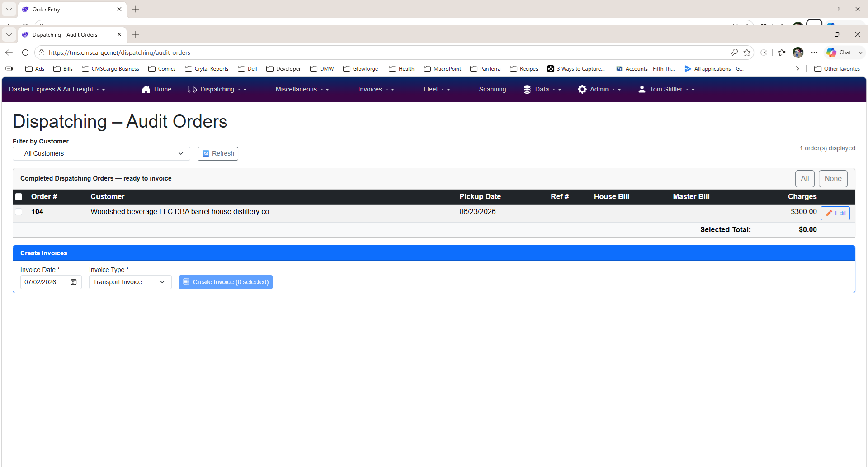
Task: Check the box for order 104
Action: pyautogui.click(x=19, y=212)
